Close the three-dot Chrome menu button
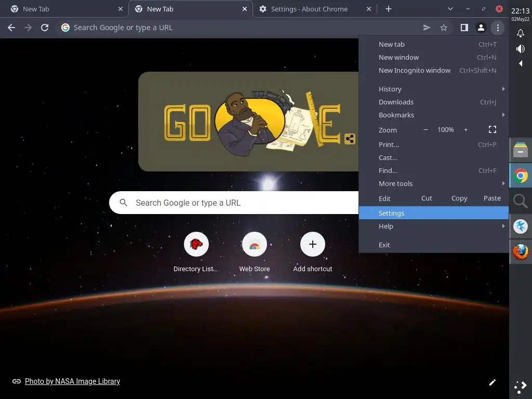The image size is (532, 399). point(498,28)
